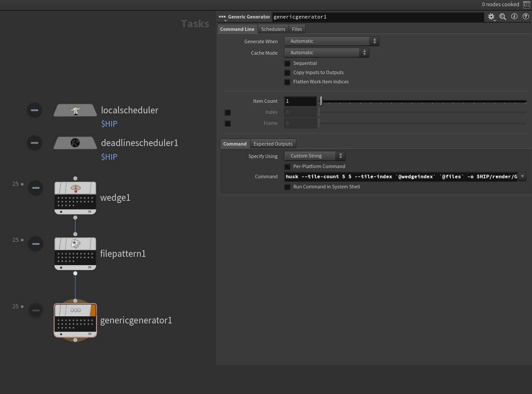Click the minus circle beside genericgenerator1
The height and width of the screenshot is (394, 532).
(36, 310)
